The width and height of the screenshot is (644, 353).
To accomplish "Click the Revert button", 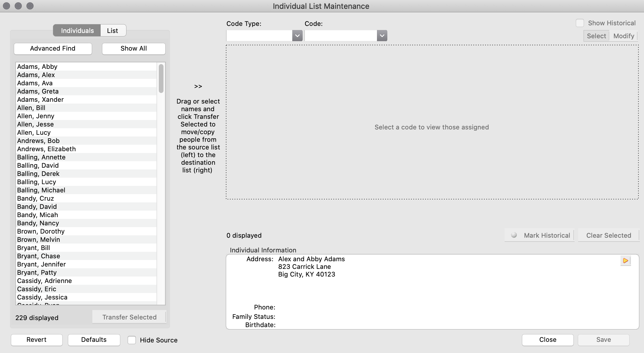I will click(x=36, y=340).
